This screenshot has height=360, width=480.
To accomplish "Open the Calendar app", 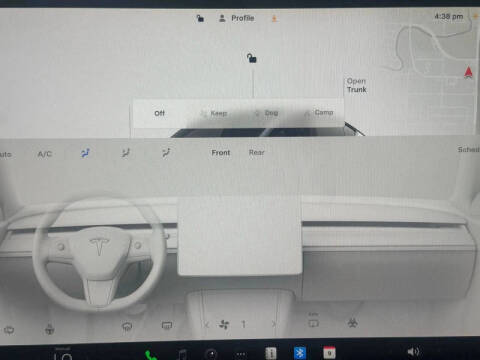I will pos(329,353).
